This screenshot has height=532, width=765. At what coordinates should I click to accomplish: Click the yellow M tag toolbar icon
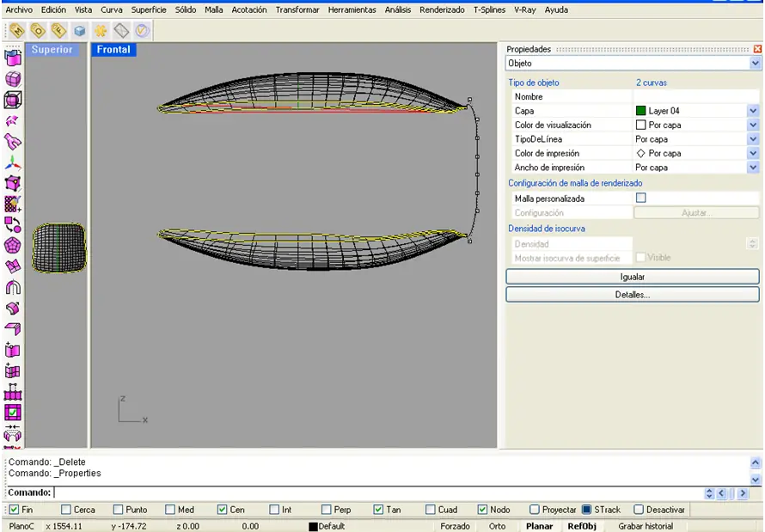click(17, 31)
